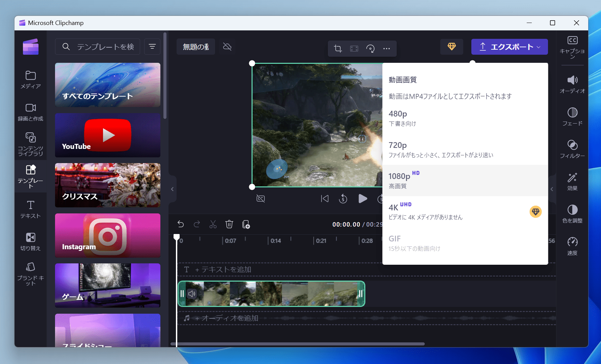The width and height of the screenshot is (601, 364).
Task: Select the テンプレート sidebar tab
Action: [30, 176]
